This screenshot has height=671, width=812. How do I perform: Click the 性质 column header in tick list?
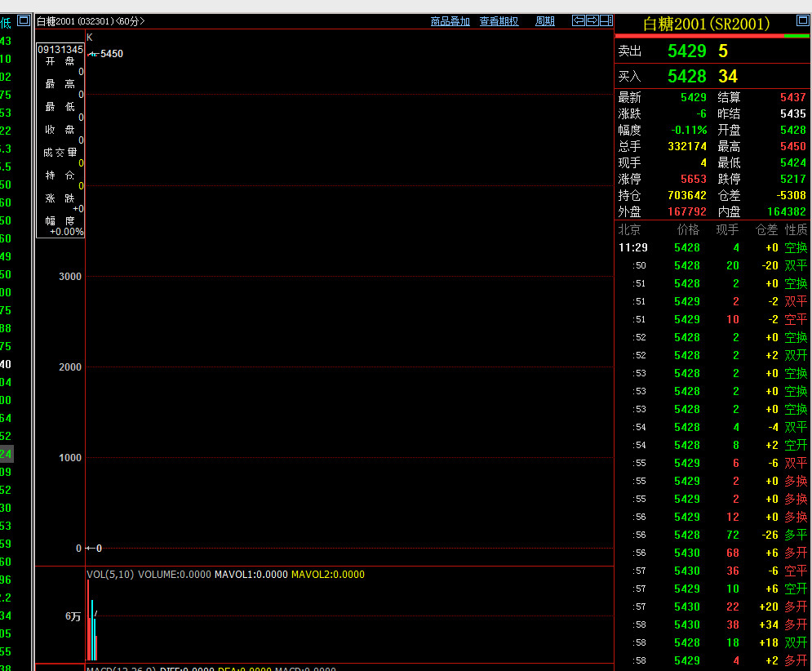click(796, 230)
